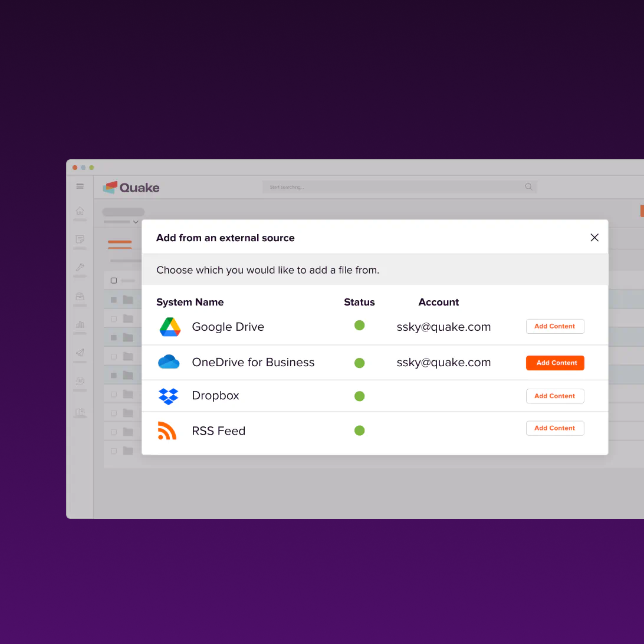644x644 pixels.
Task: Click Add Content next to Google Drive
Action: [x=555, y=326]
